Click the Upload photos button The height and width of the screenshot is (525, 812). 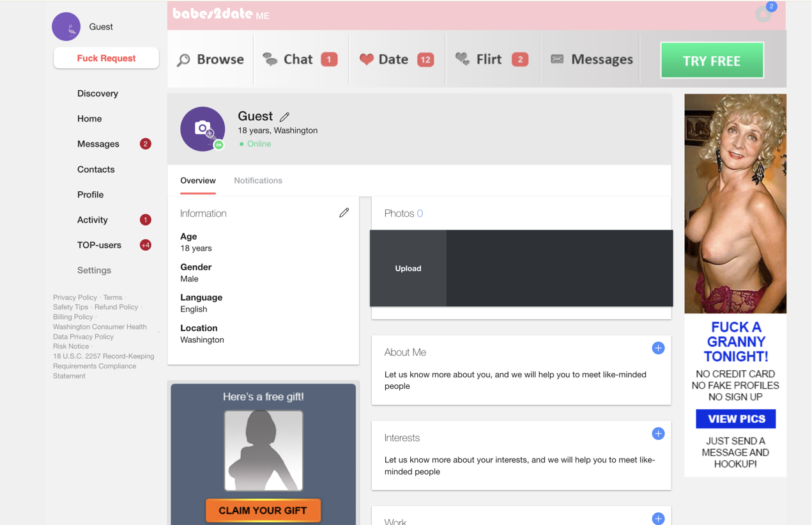408,268
